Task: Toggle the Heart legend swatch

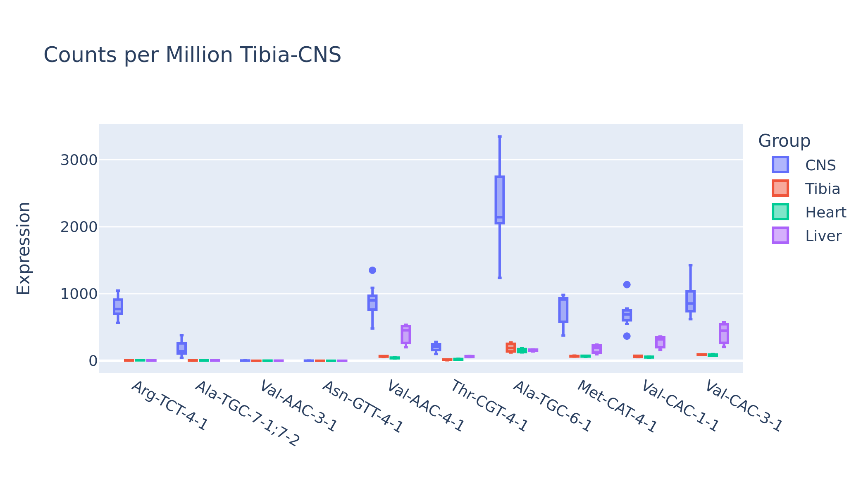Action: pyautogui.click(x=780, y=212)
